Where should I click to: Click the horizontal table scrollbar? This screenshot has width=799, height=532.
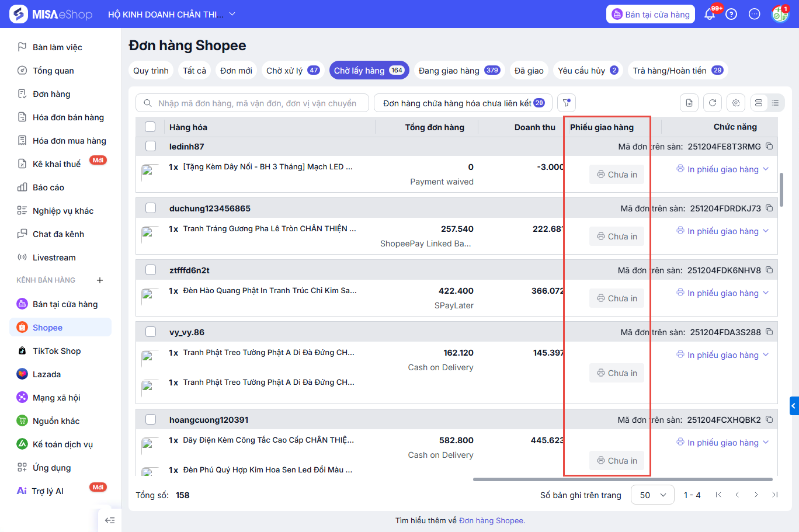(x=623, y=479)
